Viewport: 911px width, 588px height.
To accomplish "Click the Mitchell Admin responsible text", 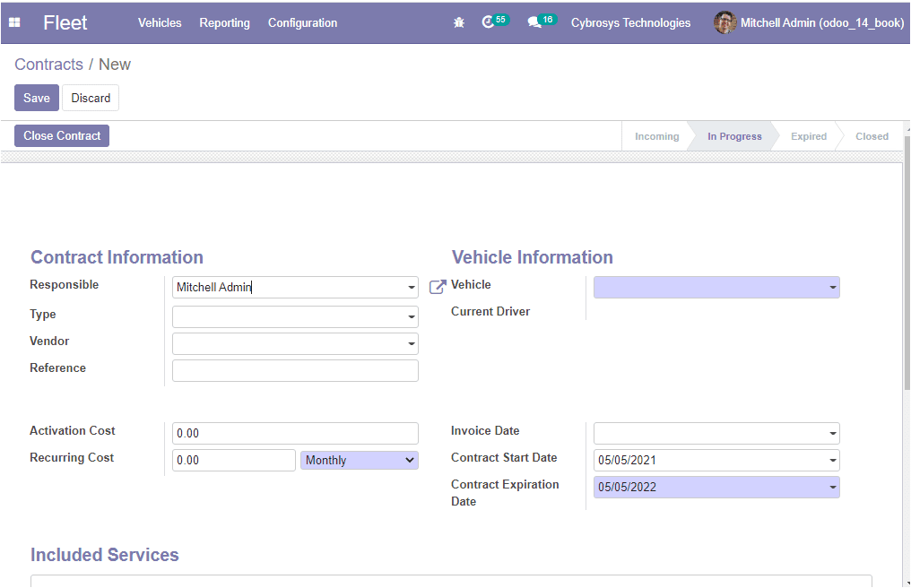I will pos(213,287).
